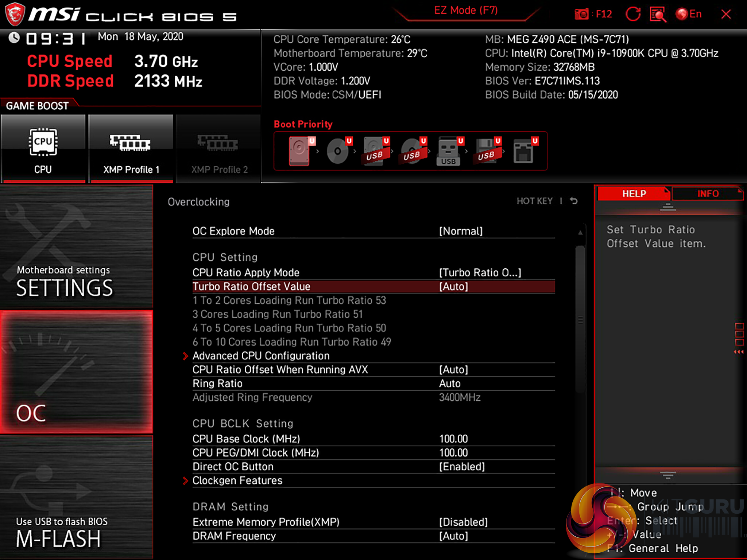The width and height of the screenshot is (747, 560).
Task: Click the overclocking list vertical scrollbar
Action: [x=580, y=320]
